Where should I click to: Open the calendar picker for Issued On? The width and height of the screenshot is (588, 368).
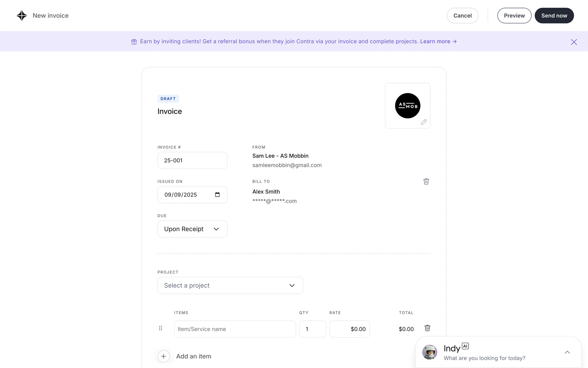pos(217,195)
